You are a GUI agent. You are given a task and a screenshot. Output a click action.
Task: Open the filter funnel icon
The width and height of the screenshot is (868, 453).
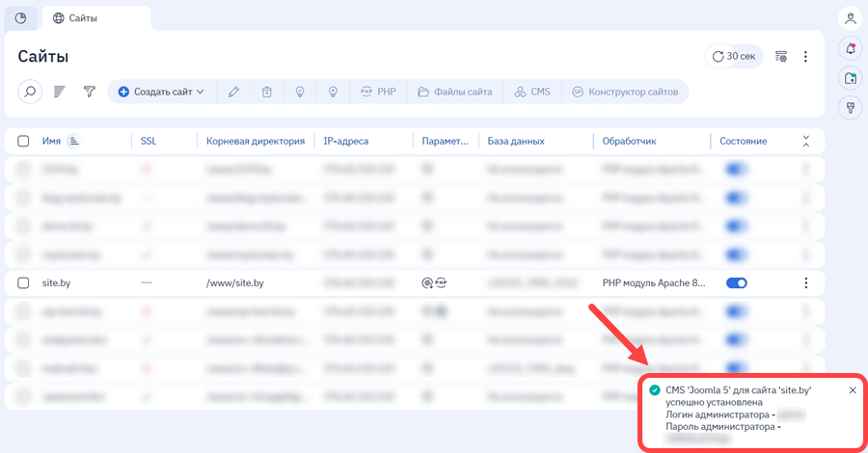coord(89,92)
